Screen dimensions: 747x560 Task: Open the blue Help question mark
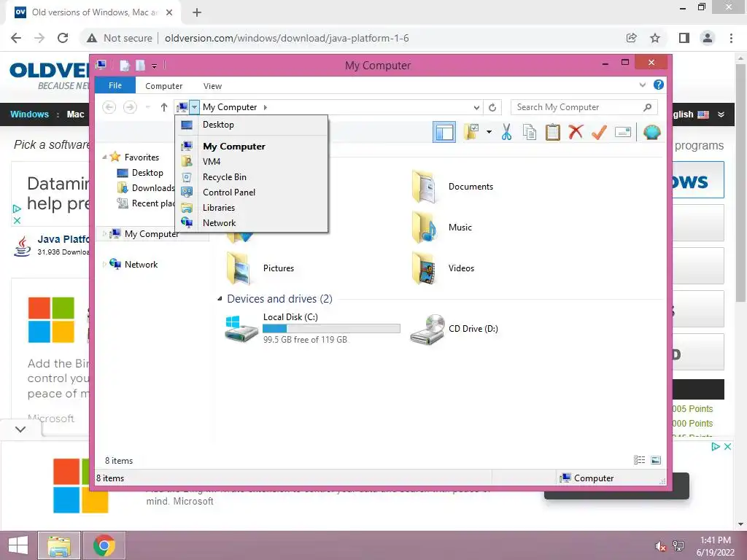click(659, 85)
